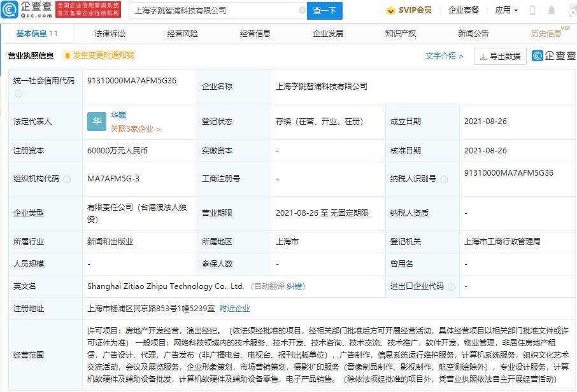
Task: Click the industry value 新闻和出版业
Action: coord(110,242)
